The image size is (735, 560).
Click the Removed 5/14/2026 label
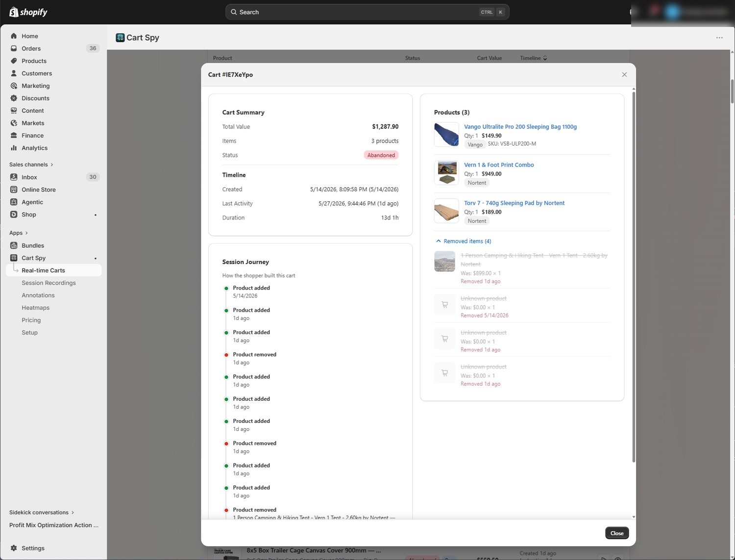pyautogui.click(x=485, y=316)
